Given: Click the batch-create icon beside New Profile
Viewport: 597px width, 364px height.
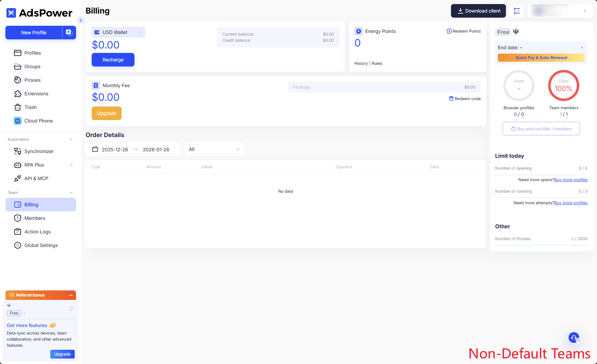Looking at the screenshot, I should 69,32.
